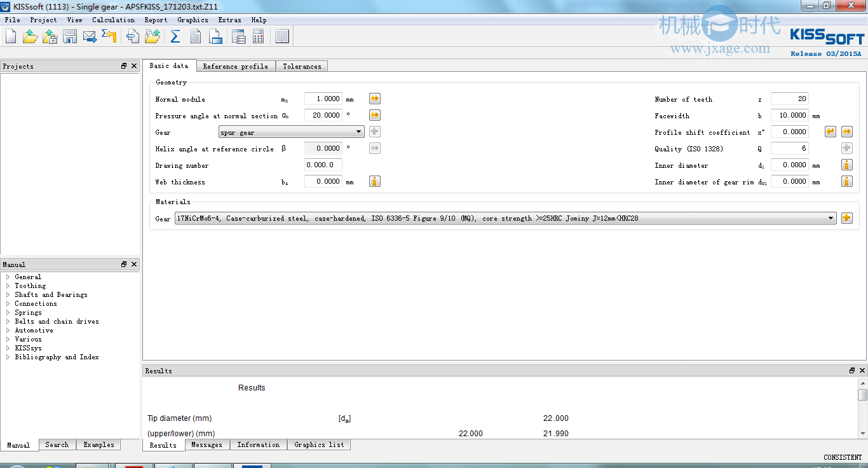Expand the General manual topic
This screenshot has width=868, height=468.
coord(8,277)
